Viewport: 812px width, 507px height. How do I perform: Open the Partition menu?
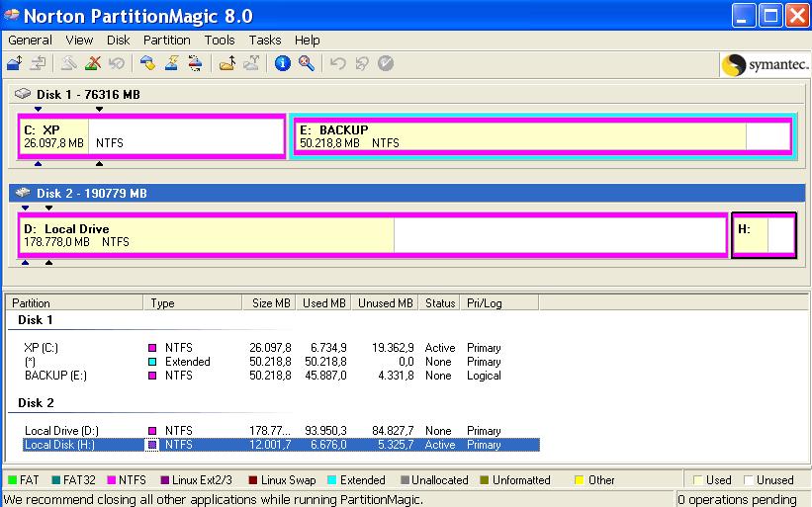(x=166, y=40)
